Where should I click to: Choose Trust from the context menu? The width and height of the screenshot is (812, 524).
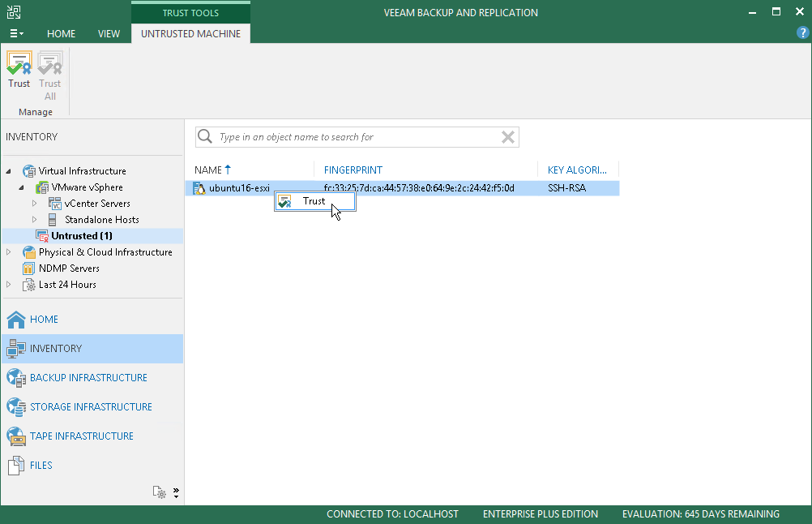(315, 201)
